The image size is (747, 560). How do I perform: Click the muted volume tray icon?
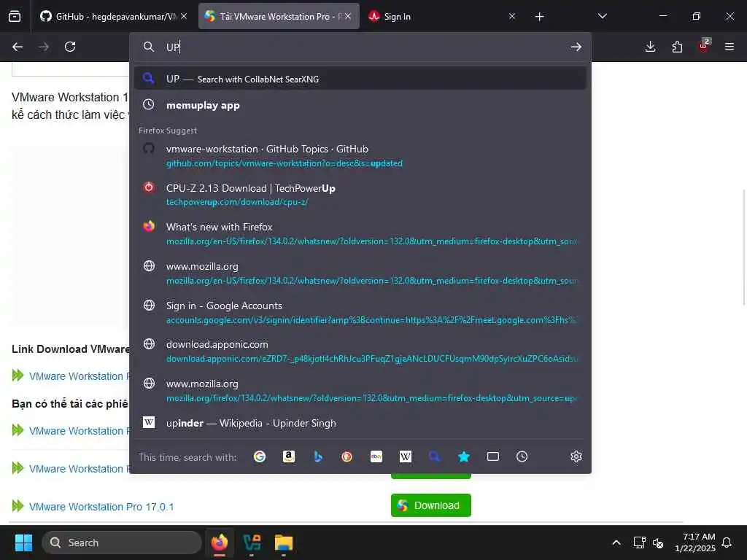(658, 542)
